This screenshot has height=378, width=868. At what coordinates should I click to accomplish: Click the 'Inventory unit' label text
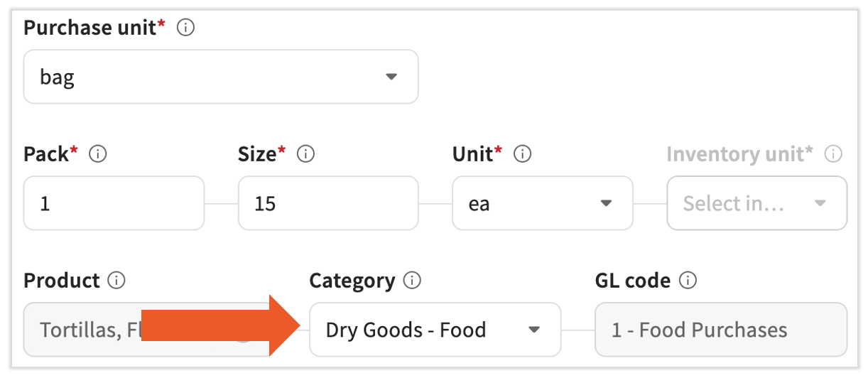[x=739, y=154]
